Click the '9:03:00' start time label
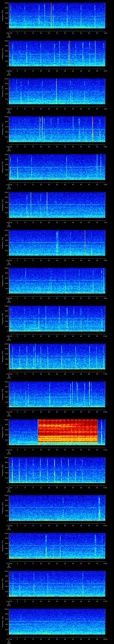The width and height of the screenshot is (114, 644). pyautogui.click(x=9, y=109)
